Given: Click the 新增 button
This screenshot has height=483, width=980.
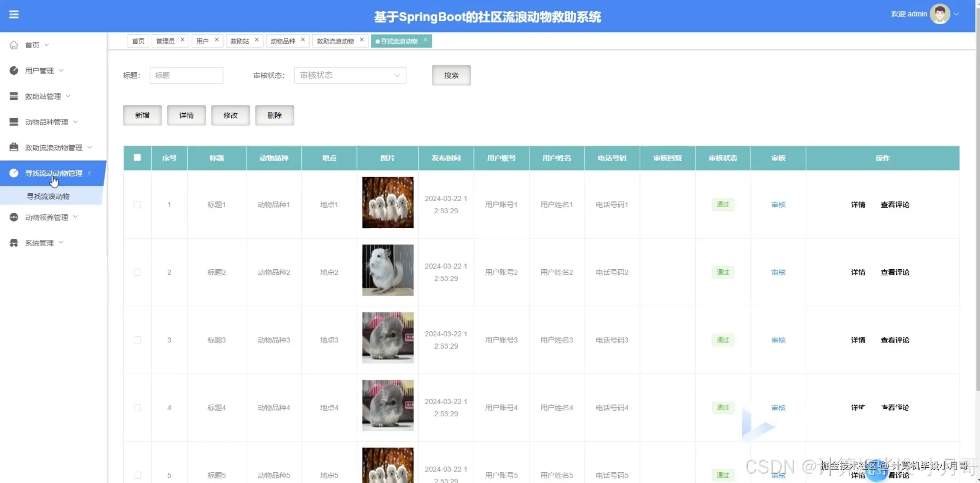Looking at the screenshot, I should click(142, 115).
